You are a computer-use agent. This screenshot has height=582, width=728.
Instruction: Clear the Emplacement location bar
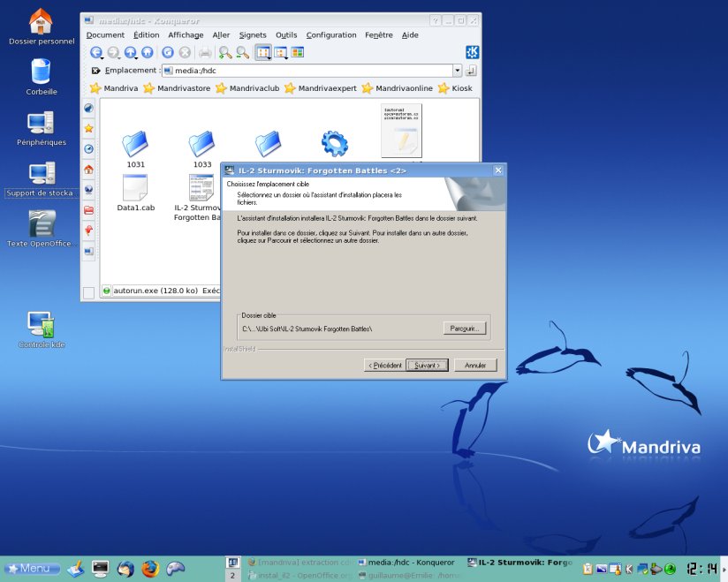[x=95, y=71]
